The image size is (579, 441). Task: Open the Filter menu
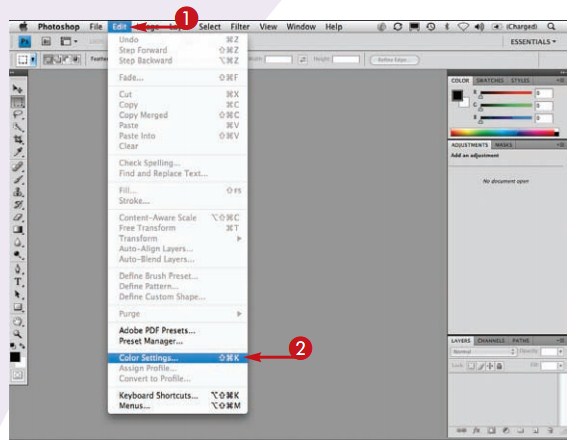point(240,27)
